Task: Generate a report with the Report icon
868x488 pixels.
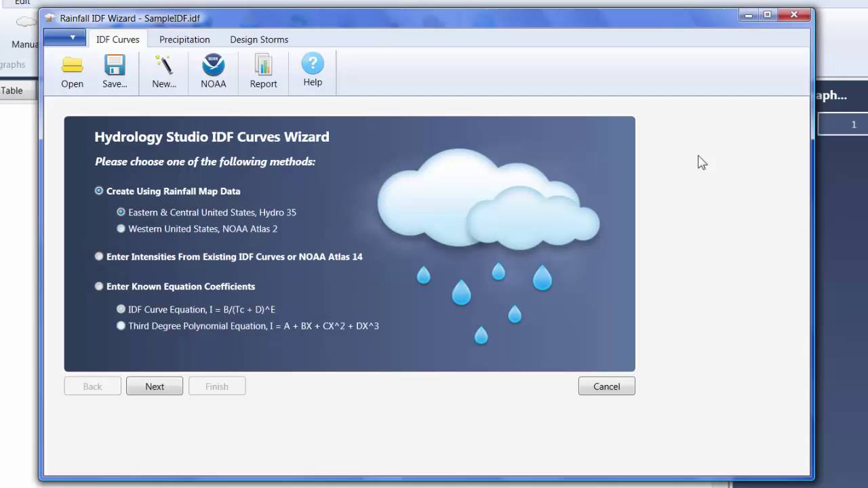Action: click(263, 72)
